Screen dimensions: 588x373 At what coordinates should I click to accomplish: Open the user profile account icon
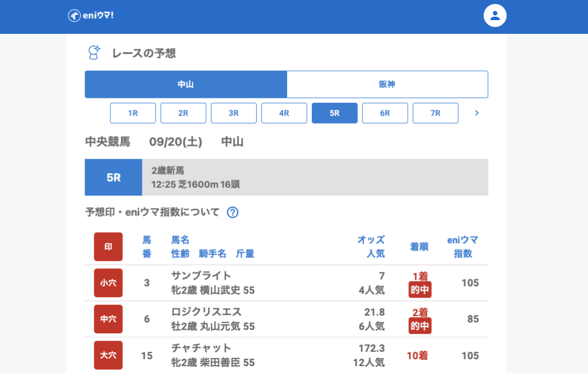494,16
